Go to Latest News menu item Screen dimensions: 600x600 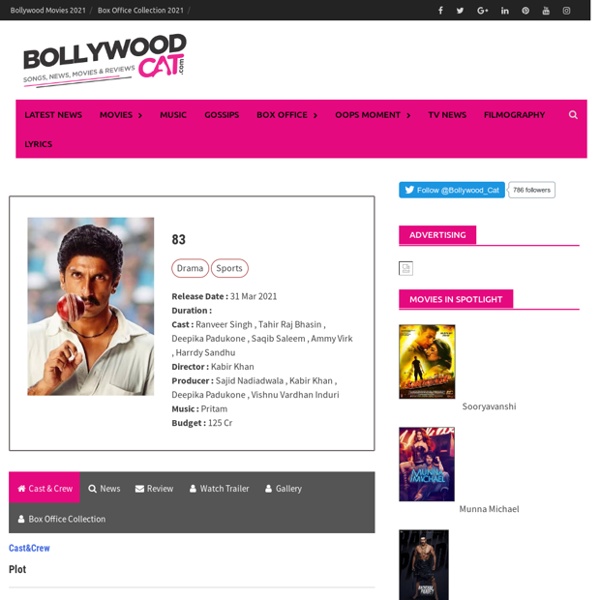(53, 115)
